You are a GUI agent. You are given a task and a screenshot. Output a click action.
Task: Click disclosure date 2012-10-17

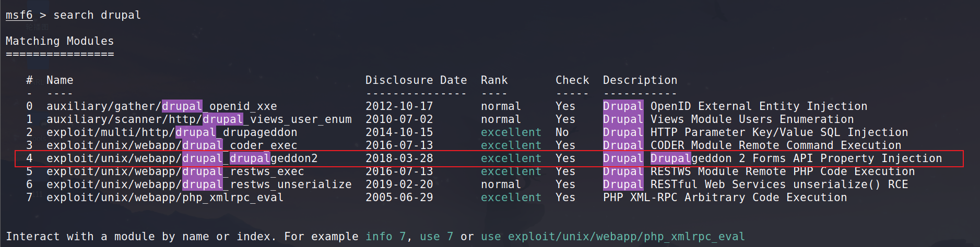pyautogui.click(x=399, y=106)
